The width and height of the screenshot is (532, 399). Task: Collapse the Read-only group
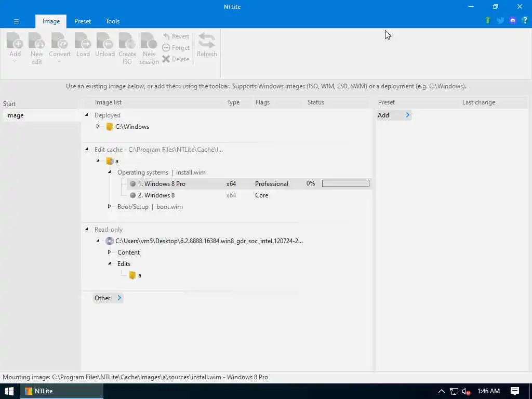click(x=87, y=229)
